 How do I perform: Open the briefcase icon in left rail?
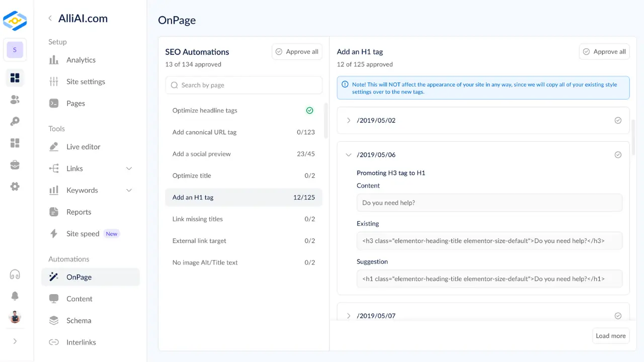(x=15, y=165)
